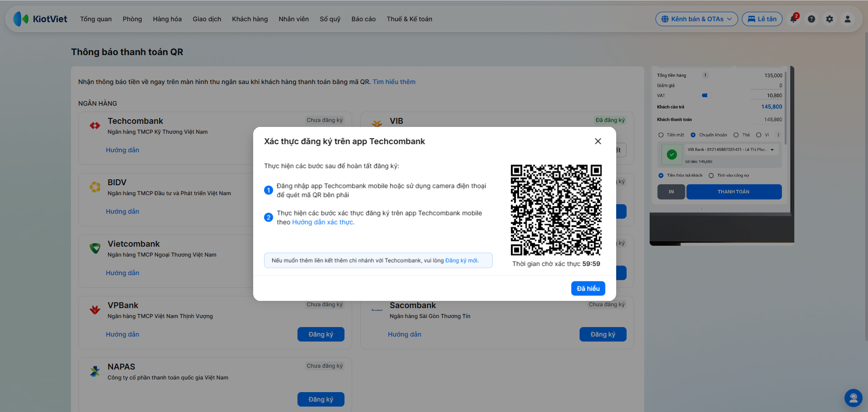Click the three-dot more icon in payment preview
The width and height of the screenshot is (868, 412).
click(x=778, y=135)
